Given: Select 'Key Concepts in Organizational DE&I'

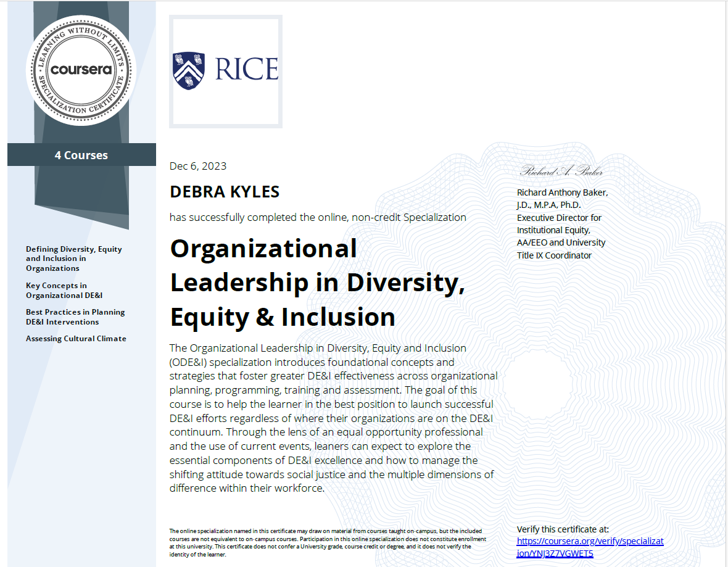Looking at the screenshot, I should pyautogui.click(x=64, y=291).
